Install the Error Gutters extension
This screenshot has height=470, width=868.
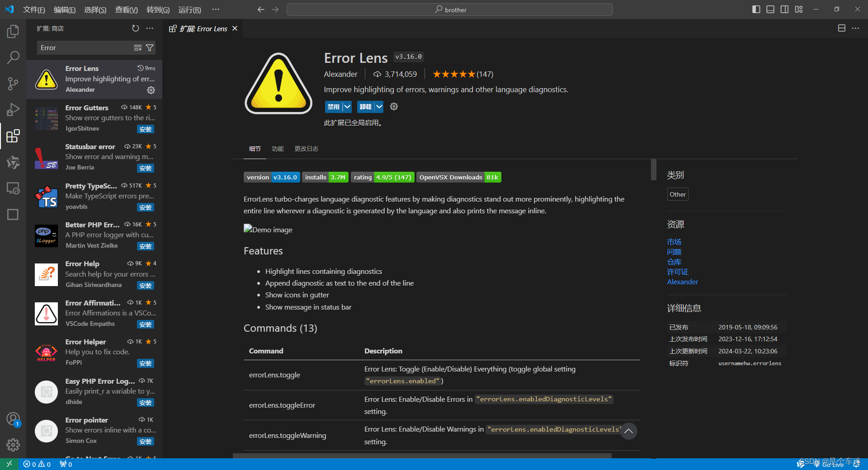146,129
